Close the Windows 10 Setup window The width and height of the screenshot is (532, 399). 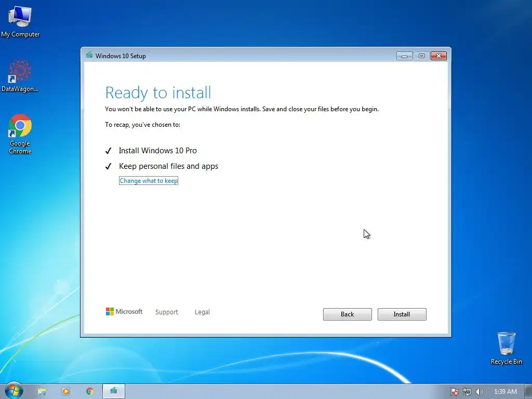438,56
